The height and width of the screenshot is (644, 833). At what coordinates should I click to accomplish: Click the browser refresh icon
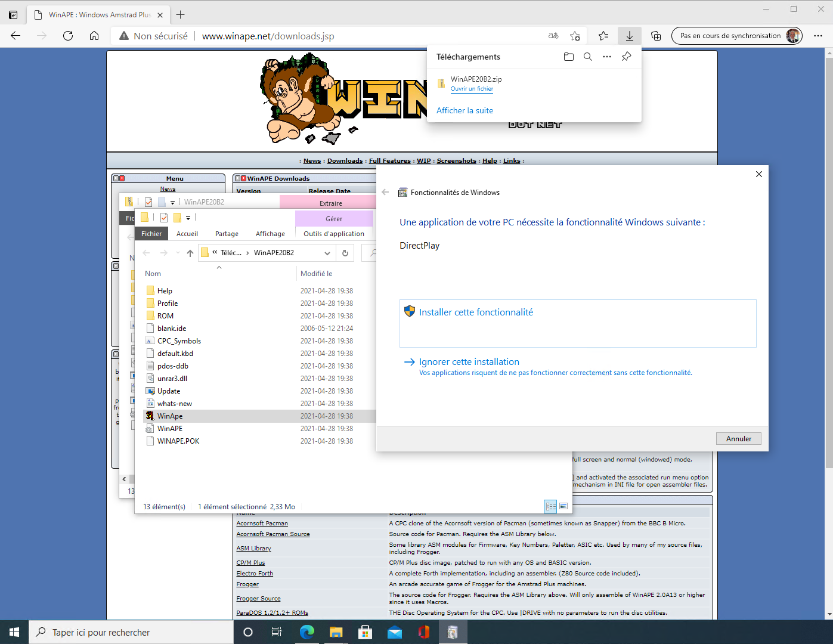[x=68, y=36]
